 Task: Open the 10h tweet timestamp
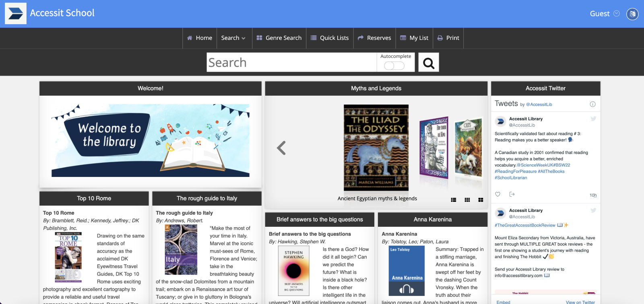point(593,195)
